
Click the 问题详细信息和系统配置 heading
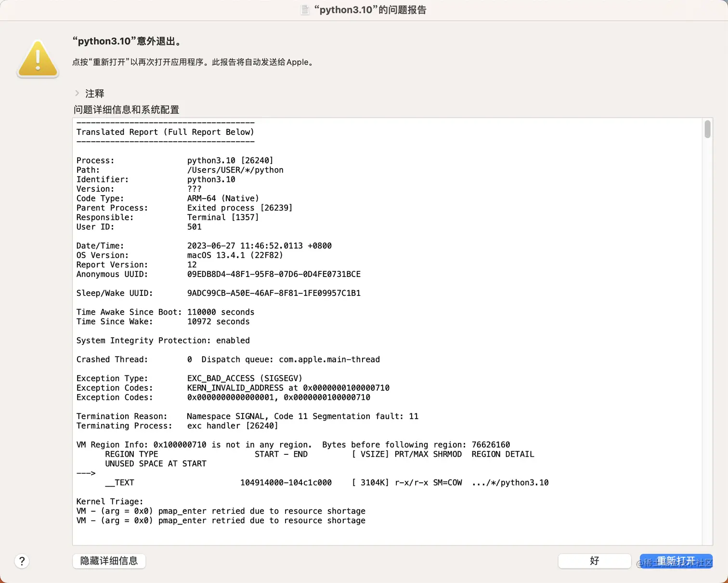(127, 110)
